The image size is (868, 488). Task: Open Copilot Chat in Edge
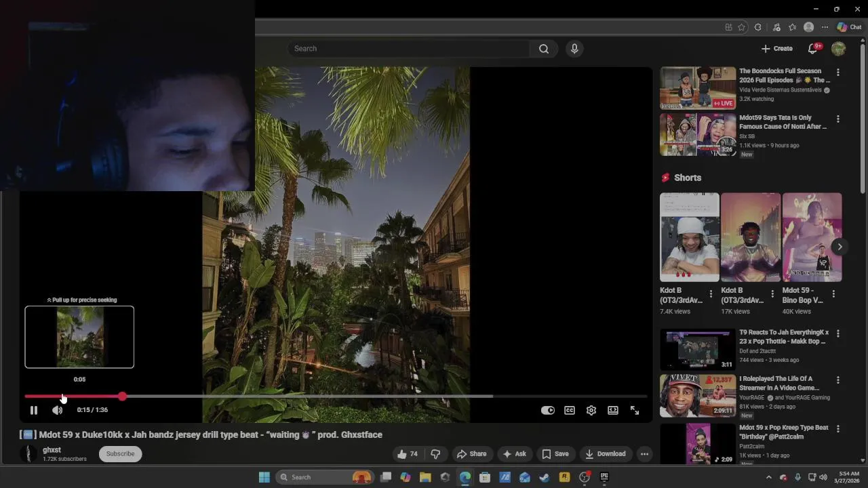849,27
